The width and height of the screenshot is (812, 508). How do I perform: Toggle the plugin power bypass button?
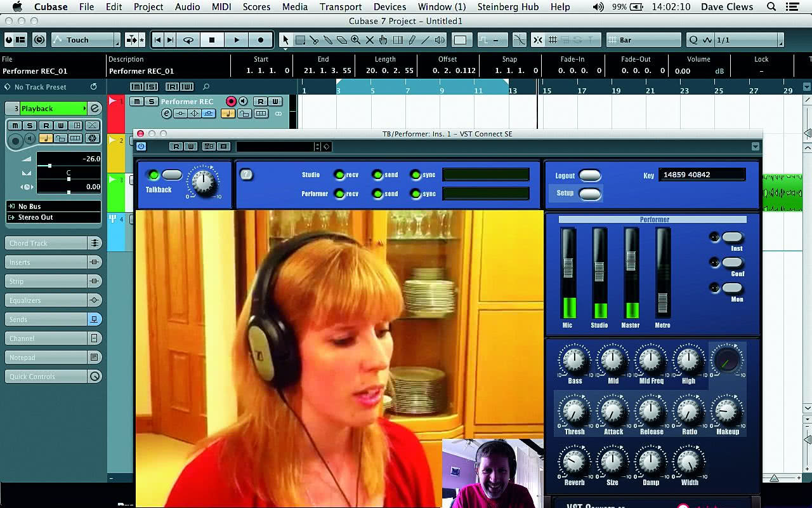[141, 147]
